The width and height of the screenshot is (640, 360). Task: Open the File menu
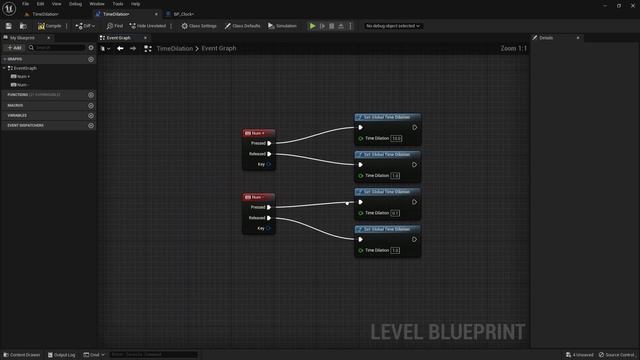click(25, 4)
